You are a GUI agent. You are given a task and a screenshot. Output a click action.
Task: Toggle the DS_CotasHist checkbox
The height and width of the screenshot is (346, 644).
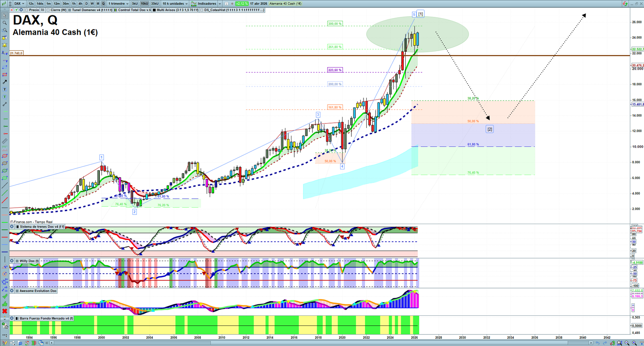(202, 10)
